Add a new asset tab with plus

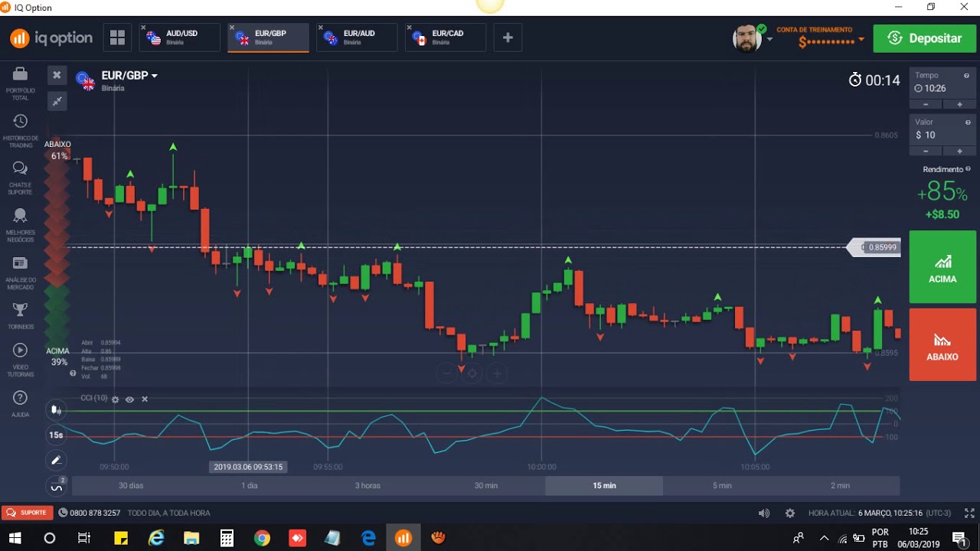tap(508, 37)
